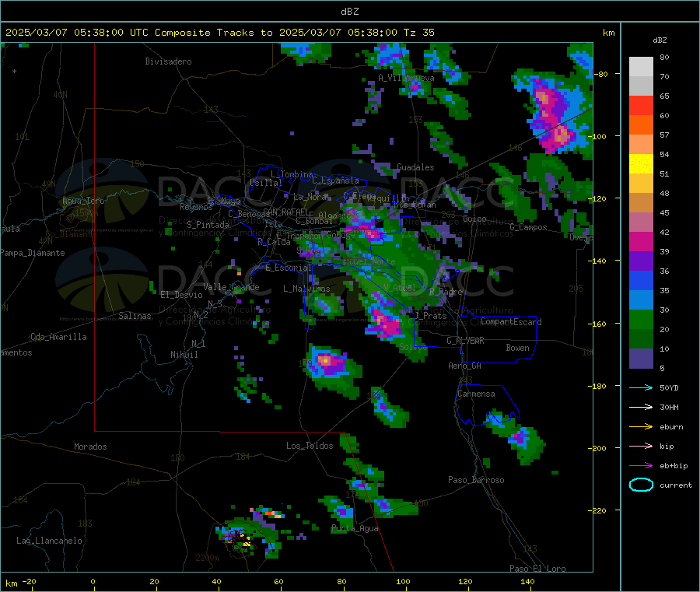Screen dimensions: 700x592
Task: Click the Salinas map label
Action: (135, 316)
